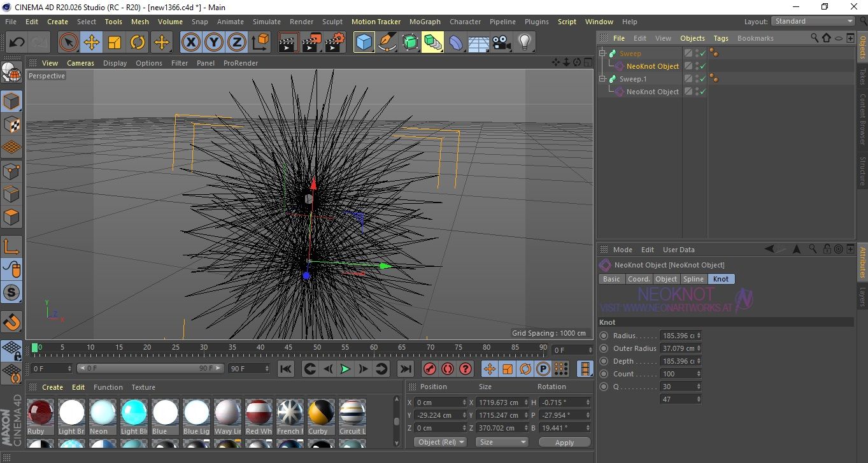Select the Ruby material swatch
This screenshot has width=868, height=463.
coord(40,417)
